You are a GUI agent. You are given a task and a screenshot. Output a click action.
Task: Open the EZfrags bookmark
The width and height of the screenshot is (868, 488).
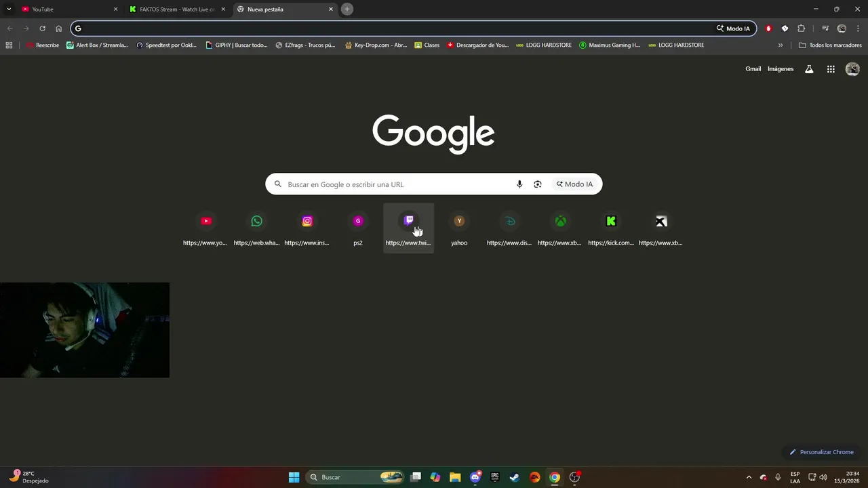[x=305, y=45]
